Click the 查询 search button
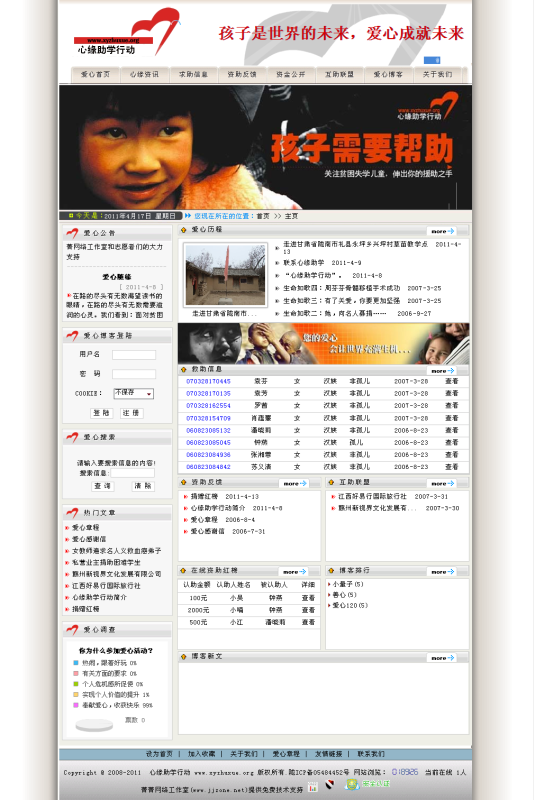Screen dimensions: 534x800 point(102,486)
